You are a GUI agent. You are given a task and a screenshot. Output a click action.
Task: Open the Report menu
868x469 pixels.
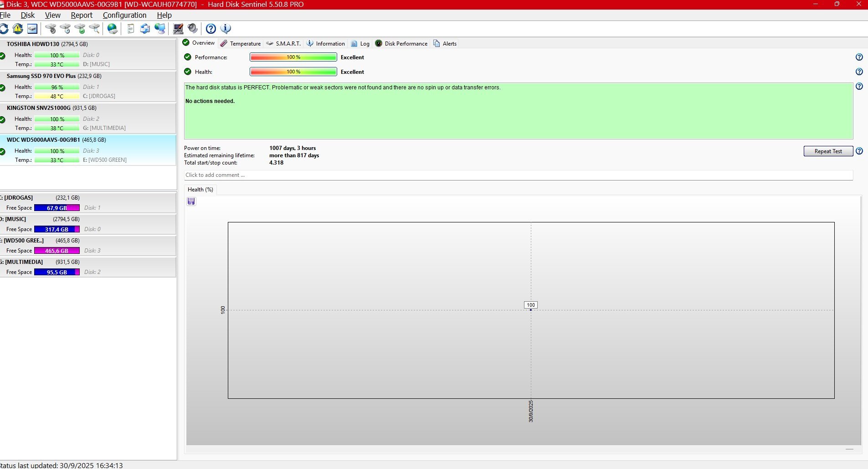(82, 15)
